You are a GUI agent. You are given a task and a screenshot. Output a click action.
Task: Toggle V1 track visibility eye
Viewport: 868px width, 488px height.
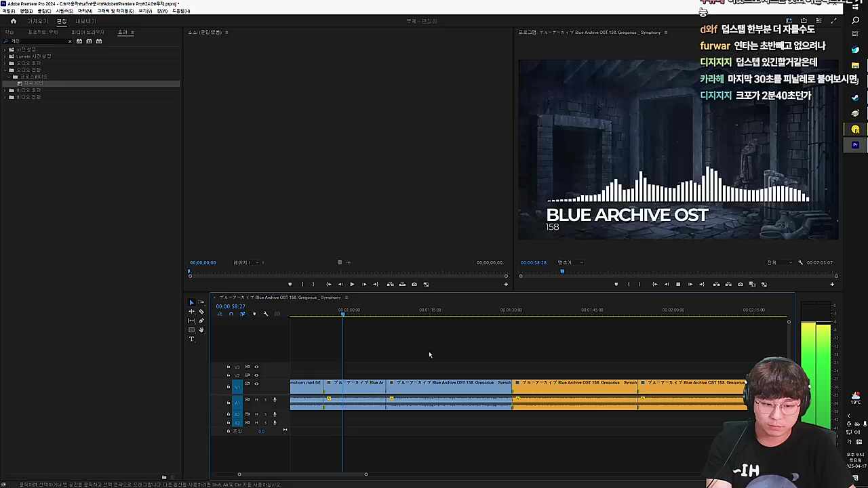click(x=256, y=384)
